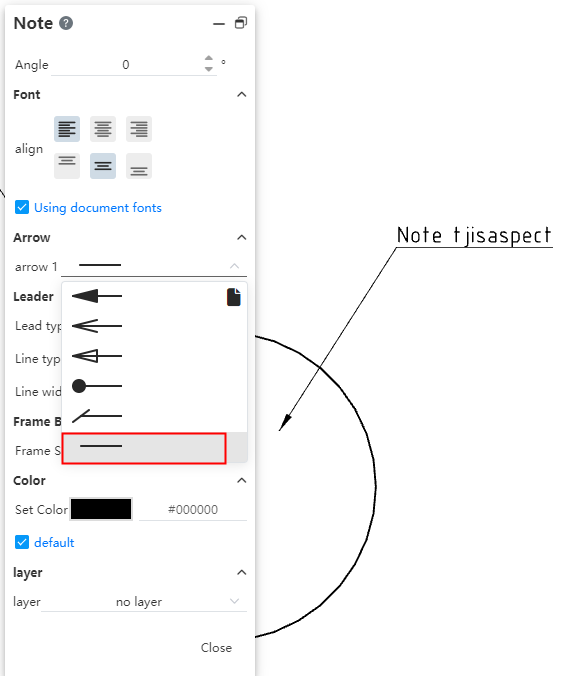Image resolution: width=577 pixels, height=676 pixels.
Task: Collapse the Arrow section
Action: 241,238
